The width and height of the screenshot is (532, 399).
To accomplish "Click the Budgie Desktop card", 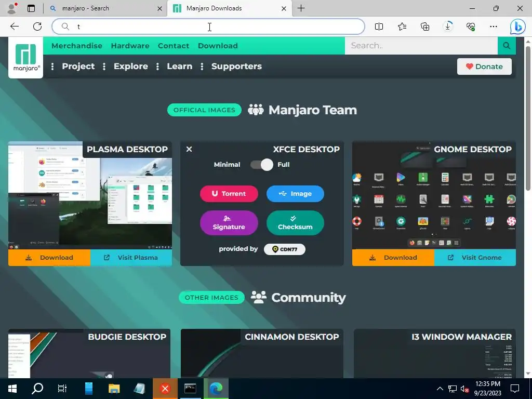I will coord(89,353).
